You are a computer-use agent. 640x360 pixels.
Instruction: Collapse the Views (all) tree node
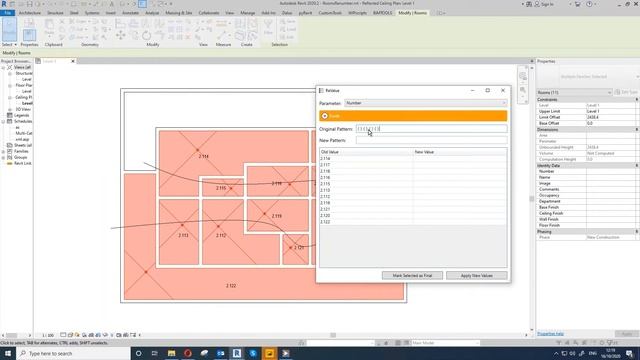click(x=3, y=67)
